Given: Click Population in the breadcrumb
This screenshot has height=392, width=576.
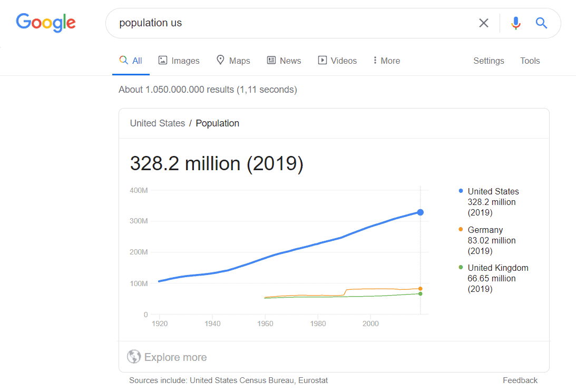Looking at the screenshot, I should pos(217,123).
